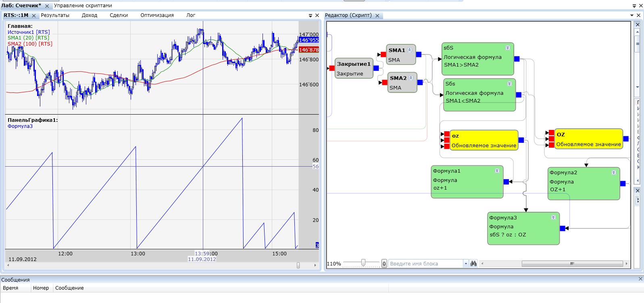Select the s6S logic formula block SMA1>SMA2
Viewport: 644px width, 303px height.
(478, 59)
